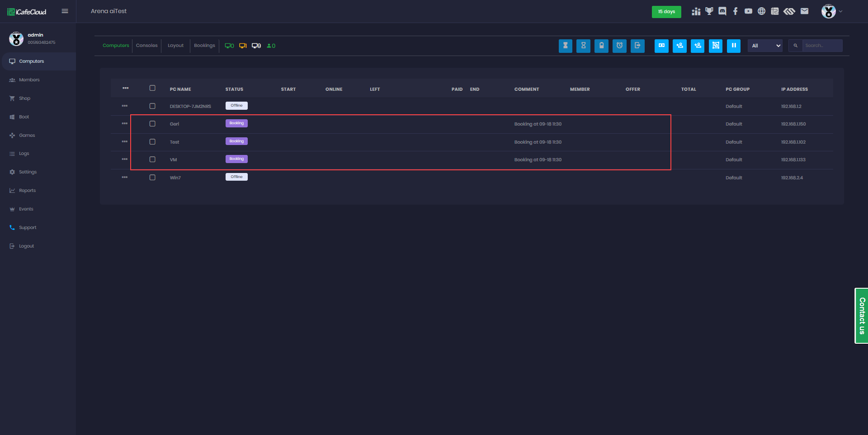Open Members in the sidebar
This screenshot has height=435, width=868.
tap(29, 80)
